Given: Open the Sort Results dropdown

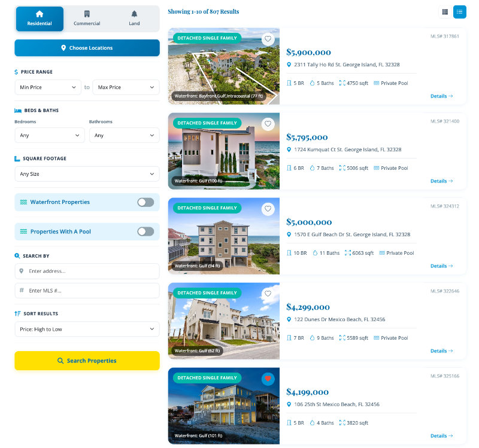Looking at the screenshot, I should (x=87, y=329).
